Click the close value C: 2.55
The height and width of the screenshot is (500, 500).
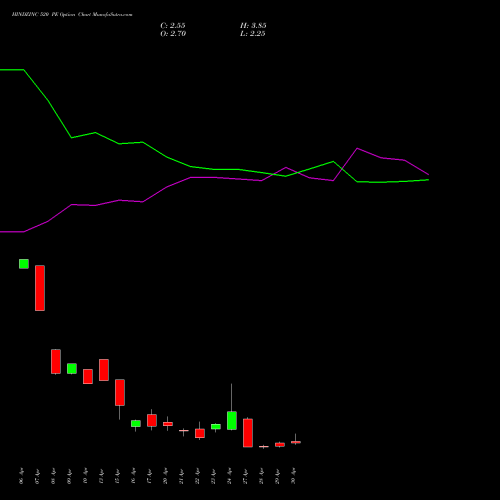173,26
